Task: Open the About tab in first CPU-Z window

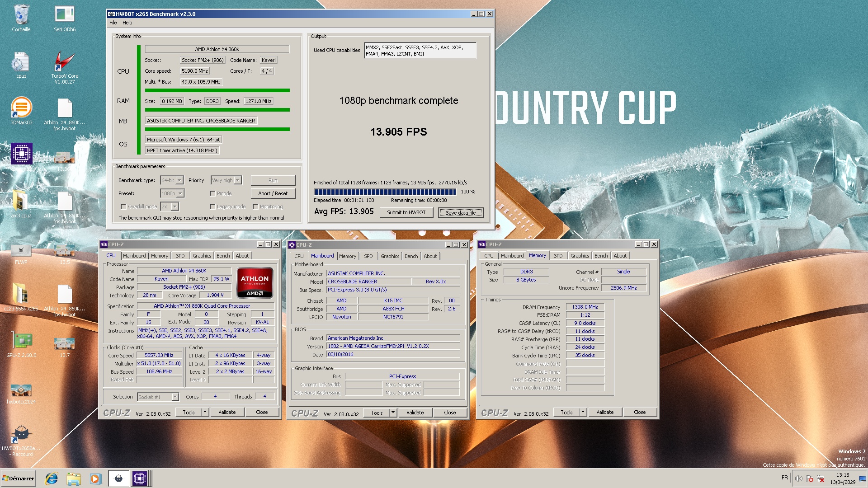Action: 242,256
